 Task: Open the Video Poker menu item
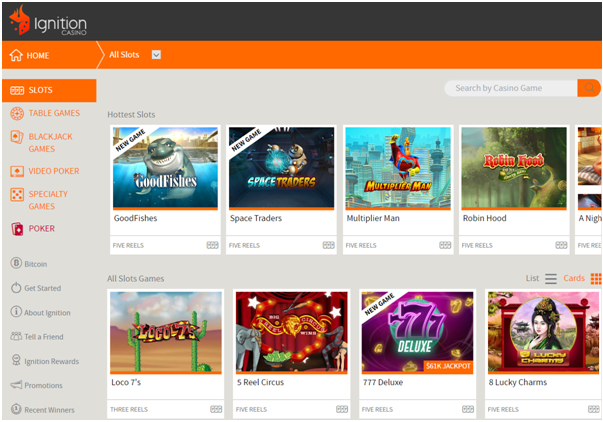point(54,171)
